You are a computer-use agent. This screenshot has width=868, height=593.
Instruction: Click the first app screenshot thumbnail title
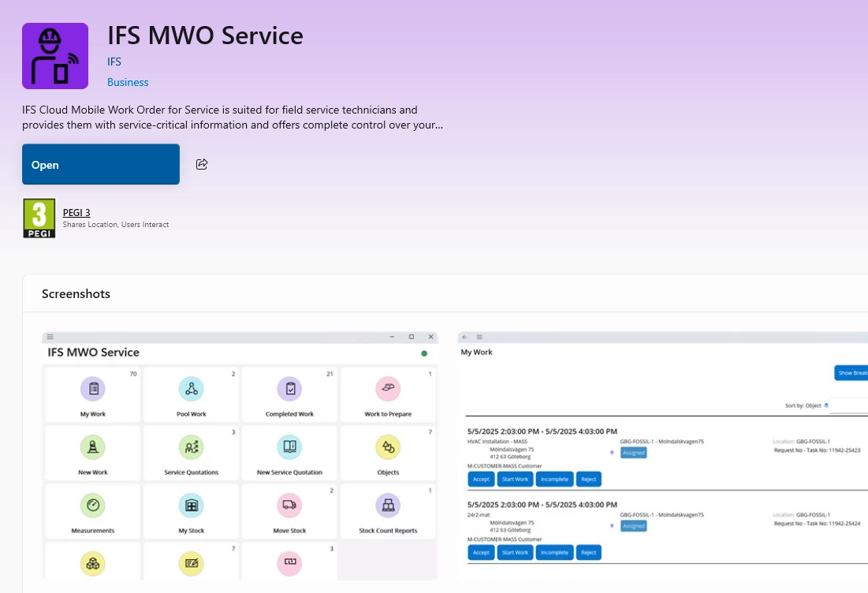pyautogui.click(x=94, y=352)
